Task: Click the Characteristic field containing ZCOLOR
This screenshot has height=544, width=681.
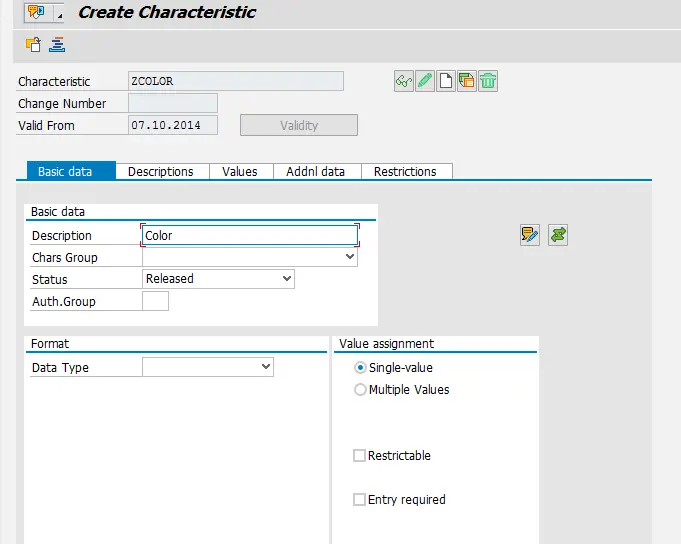Action: (x=236, y=81)
